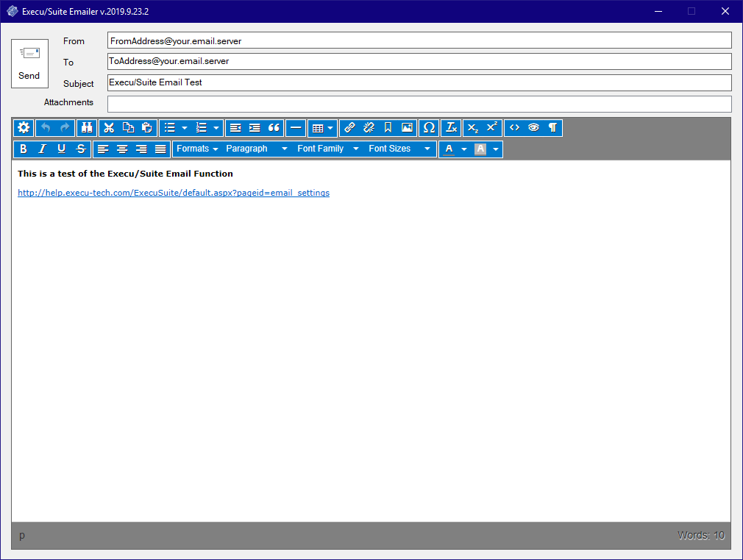743x560 pixels.
Task: Expand the background color picker arrow
Action: [496, 149]
